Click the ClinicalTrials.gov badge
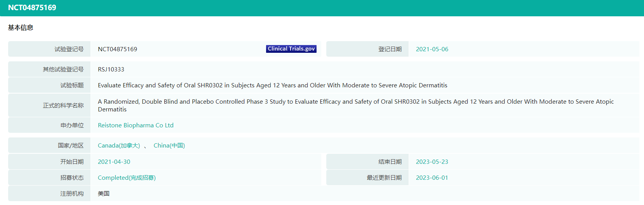 [291, 49]
